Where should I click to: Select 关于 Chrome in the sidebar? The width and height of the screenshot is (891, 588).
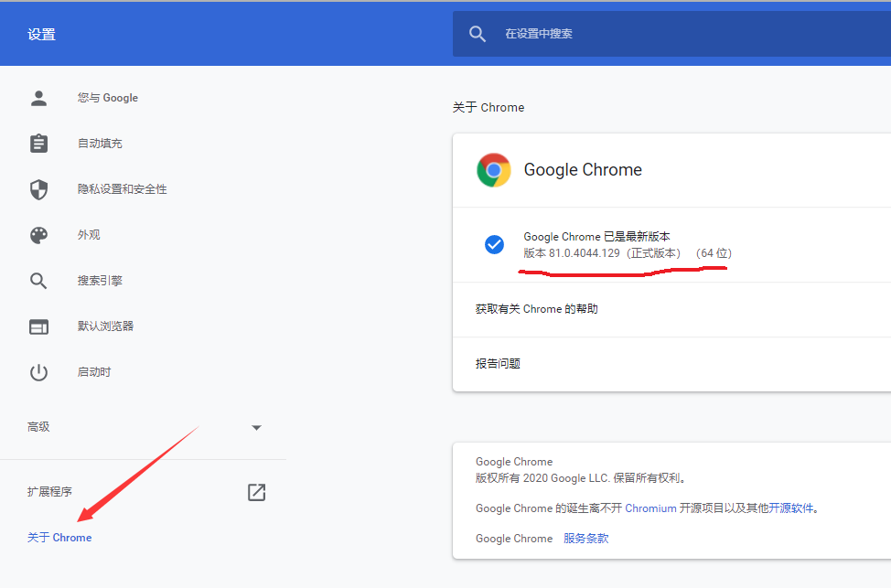pos(59,538)
